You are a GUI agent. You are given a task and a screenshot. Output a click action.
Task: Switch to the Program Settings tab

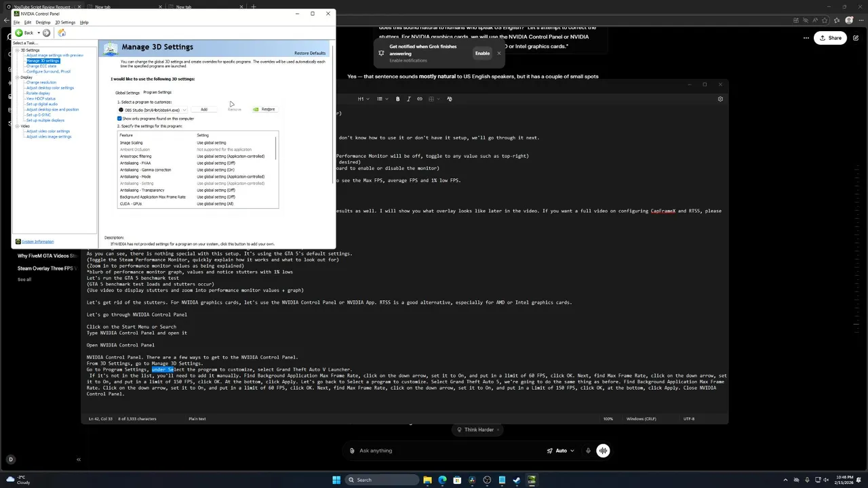[x=157, y=92]
